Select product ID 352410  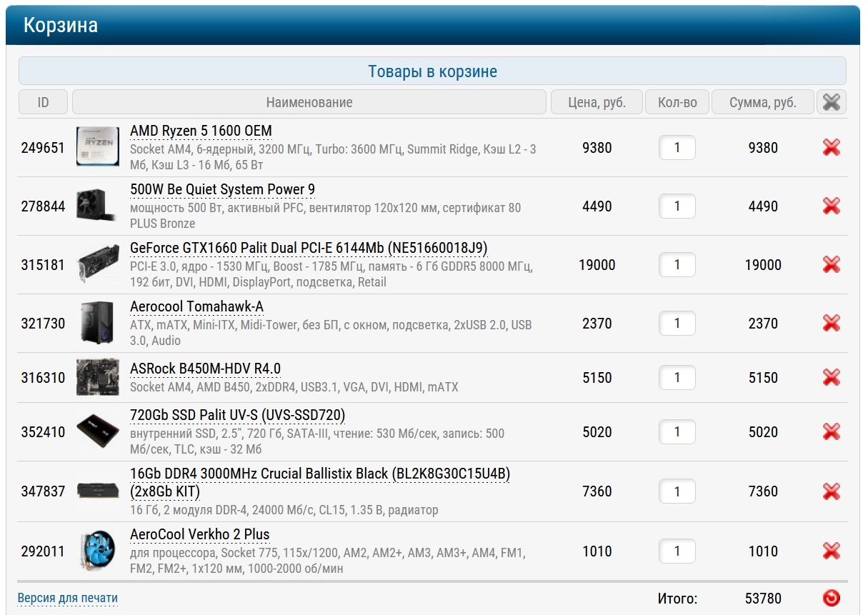(43, 432)
